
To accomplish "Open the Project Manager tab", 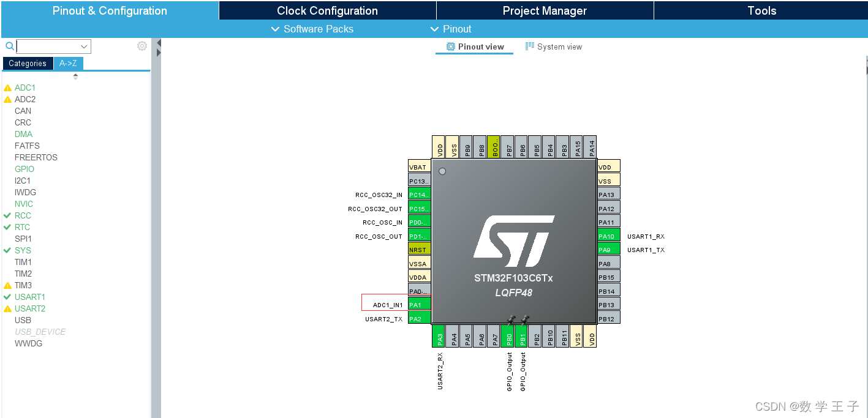I will [544, 10].
